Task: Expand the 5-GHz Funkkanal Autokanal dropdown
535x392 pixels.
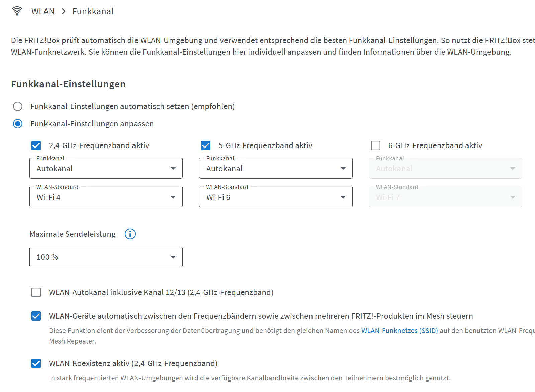Action: coord(275,168)
